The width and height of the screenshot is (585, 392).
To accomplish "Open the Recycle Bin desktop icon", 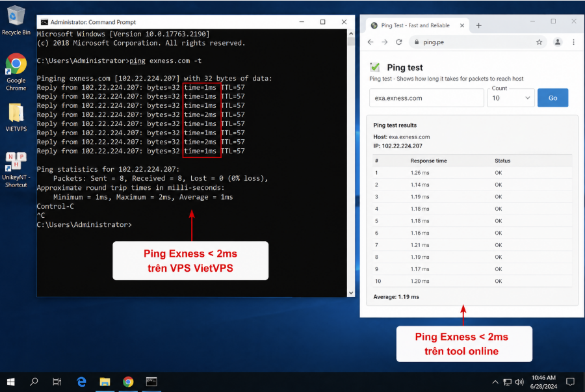I will click(16, 20).
